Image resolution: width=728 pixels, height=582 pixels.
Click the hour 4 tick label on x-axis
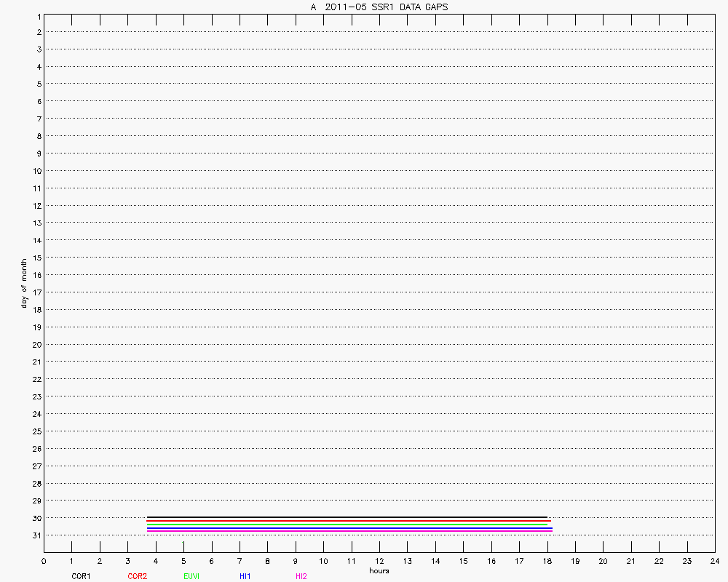pyautogui.click(x=156, y=561)
